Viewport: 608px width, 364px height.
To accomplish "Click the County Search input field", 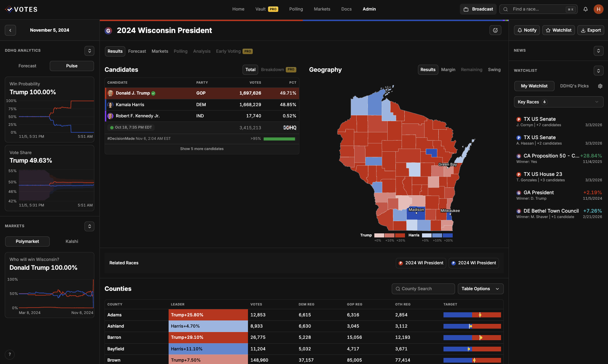I will tap(423, 288).
